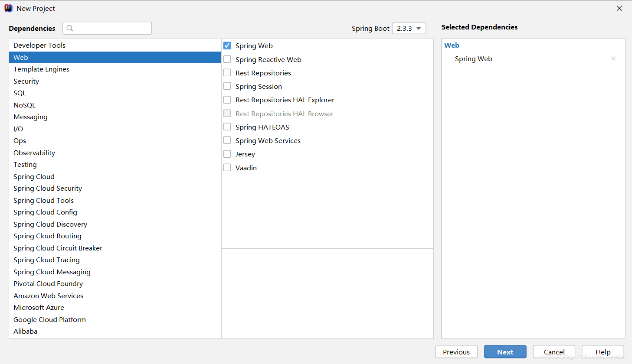Click the Web group header in Selected Dependencies
The image size is (632, 364).
[x=452, y=45]
